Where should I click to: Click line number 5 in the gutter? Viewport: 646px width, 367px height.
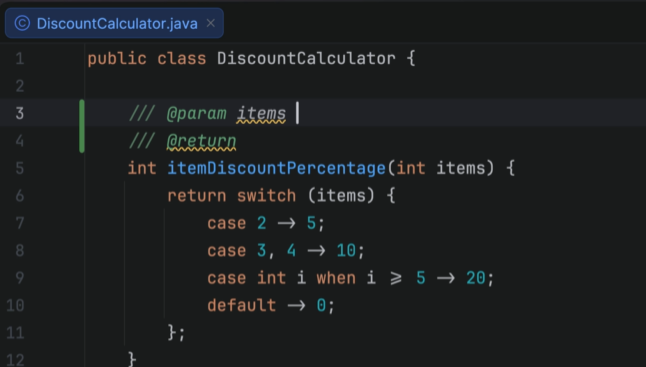(20, 168)
